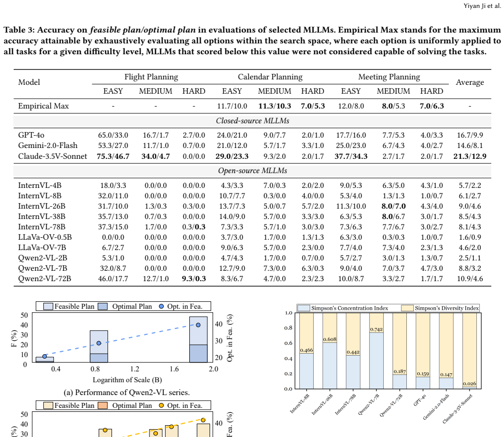Click the '0.159' bar label

[423, 374]
